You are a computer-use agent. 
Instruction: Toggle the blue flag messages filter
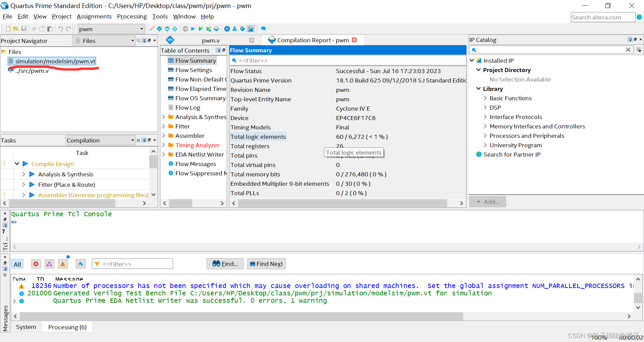(80, 264)
